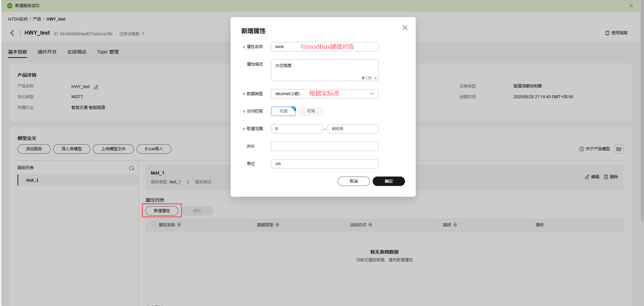Viewport: 644px width, 306px height.
Task: Click IoTDA实例 breadcrumb link
Action: pyautogui.click(x=18, y=19)
